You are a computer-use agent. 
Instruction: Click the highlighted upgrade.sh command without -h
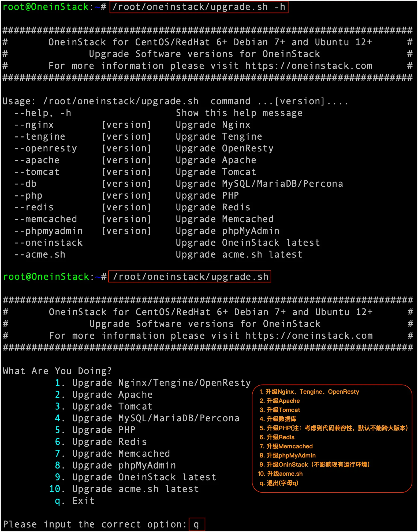(190, 277)
